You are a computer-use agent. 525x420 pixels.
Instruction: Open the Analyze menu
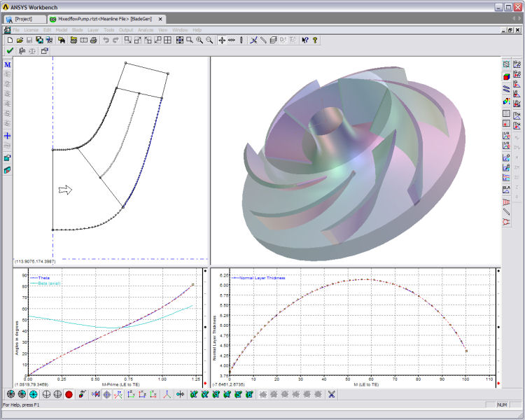(146, 30)
